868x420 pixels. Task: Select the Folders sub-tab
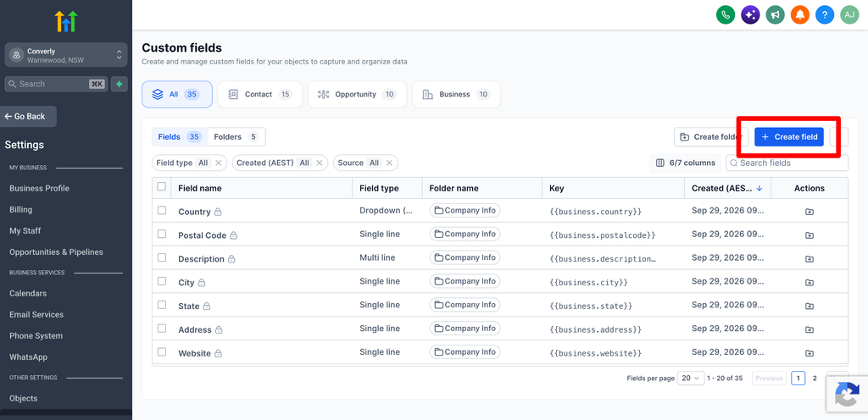(236, 137)
